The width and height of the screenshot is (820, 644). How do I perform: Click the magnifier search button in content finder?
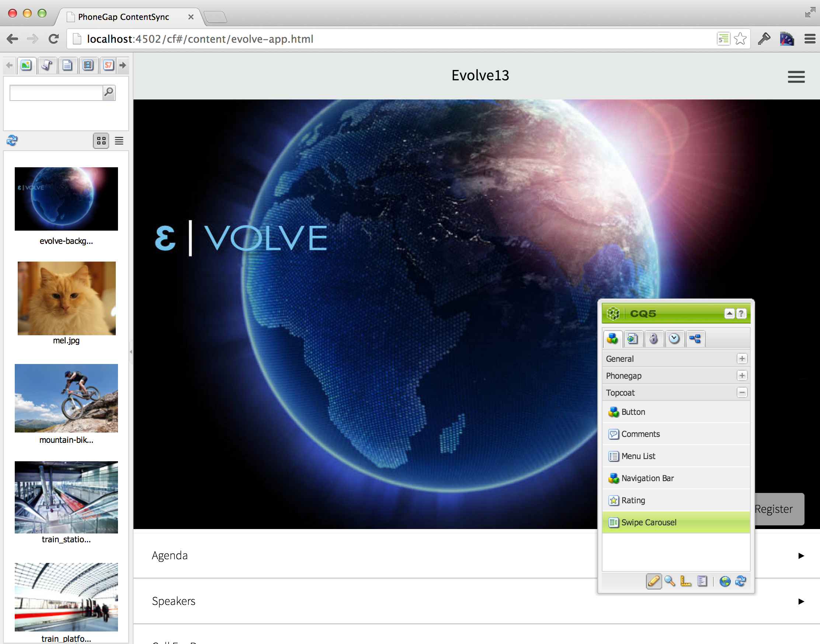[x=109, y=92]
